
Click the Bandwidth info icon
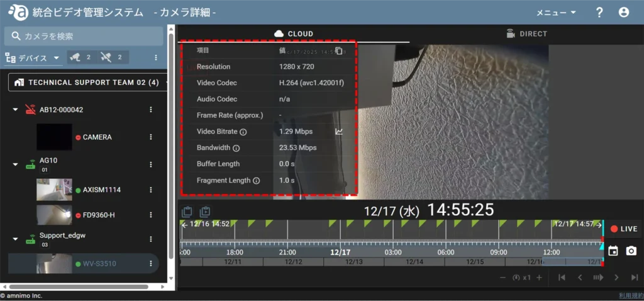[x=236, y=148]
